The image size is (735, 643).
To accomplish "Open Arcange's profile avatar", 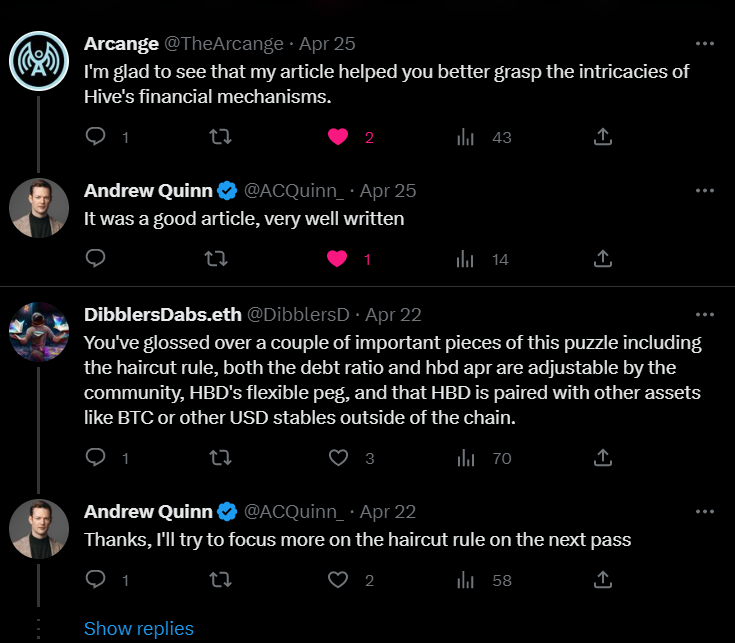I will coord(39,61).
